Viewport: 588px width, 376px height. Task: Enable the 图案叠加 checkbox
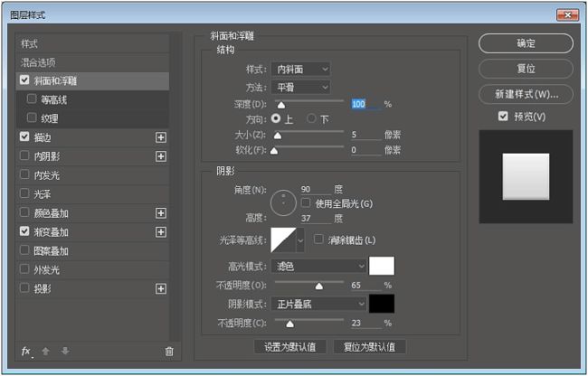pyautogui.click(x=24, y=250)
